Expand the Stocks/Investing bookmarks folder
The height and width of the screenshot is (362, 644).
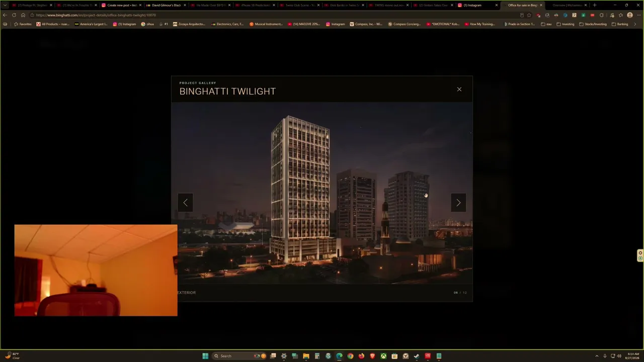[x=594, y=24]
